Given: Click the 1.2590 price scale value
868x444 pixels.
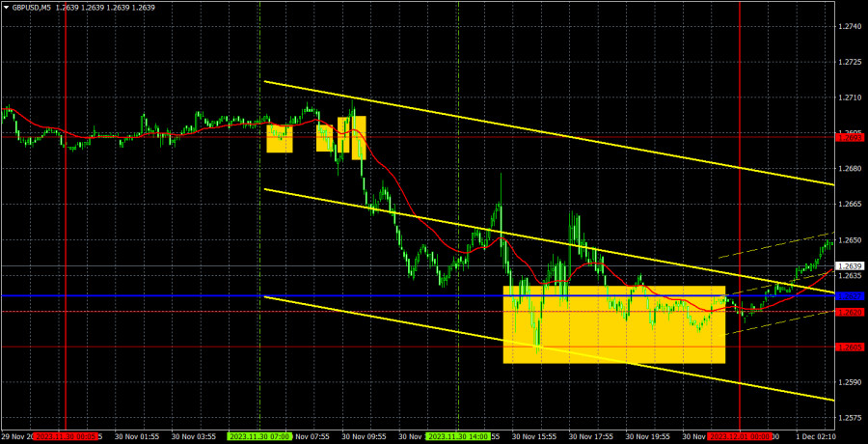Looking at the screenshot, I should (852, 382).
